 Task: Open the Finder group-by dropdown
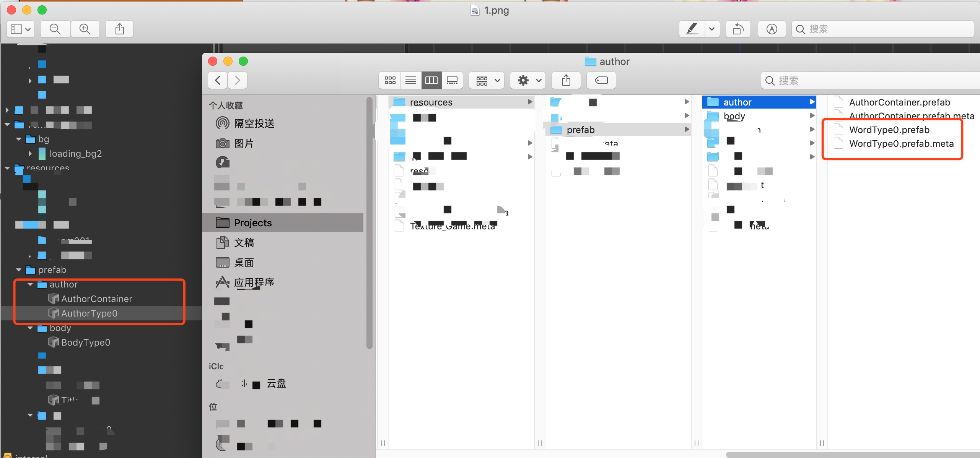tap(486, 80)
